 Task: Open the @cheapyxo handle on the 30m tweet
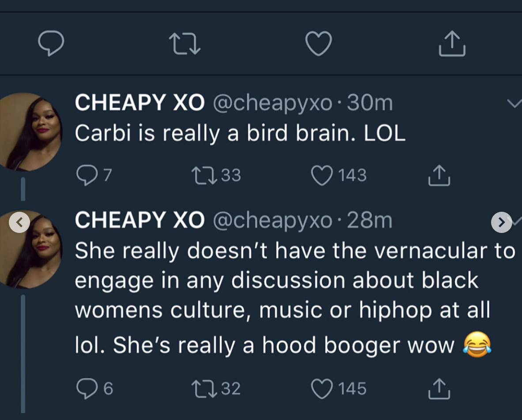click(x=272, y=104)
